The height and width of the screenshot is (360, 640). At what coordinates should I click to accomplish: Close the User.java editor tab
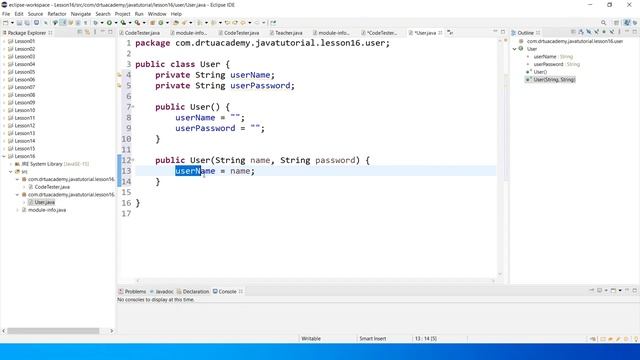[x=440, y=33]
